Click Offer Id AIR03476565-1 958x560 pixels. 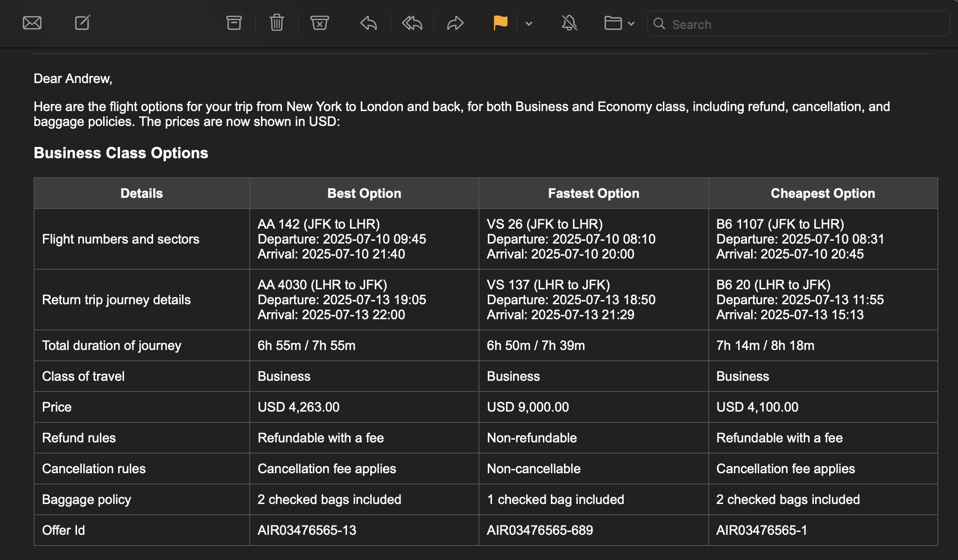coord(762,530)
